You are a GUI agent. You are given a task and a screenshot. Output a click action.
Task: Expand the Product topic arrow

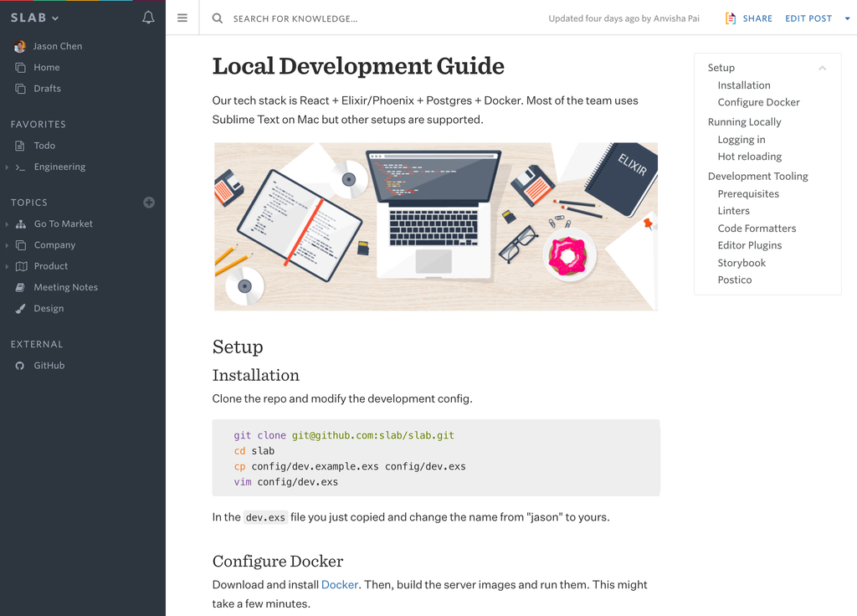pyautogui.click(x=7, y=267)
